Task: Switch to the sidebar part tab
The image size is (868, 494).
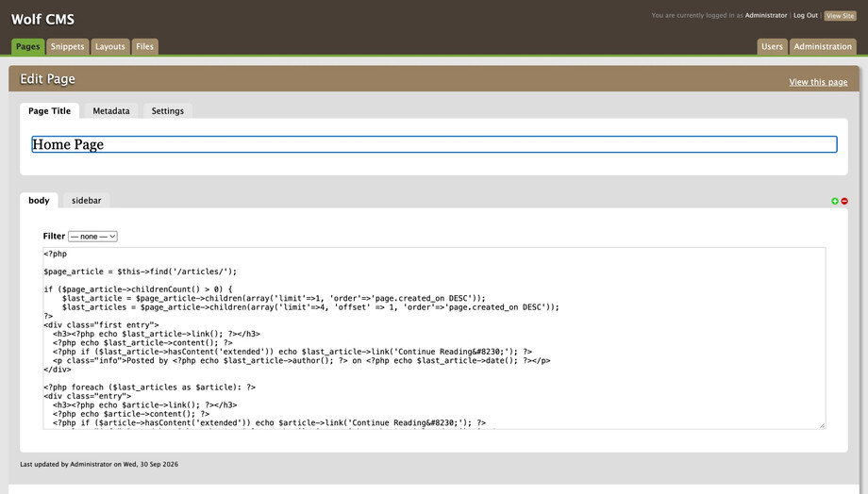Action: click(x=87, y=200)
